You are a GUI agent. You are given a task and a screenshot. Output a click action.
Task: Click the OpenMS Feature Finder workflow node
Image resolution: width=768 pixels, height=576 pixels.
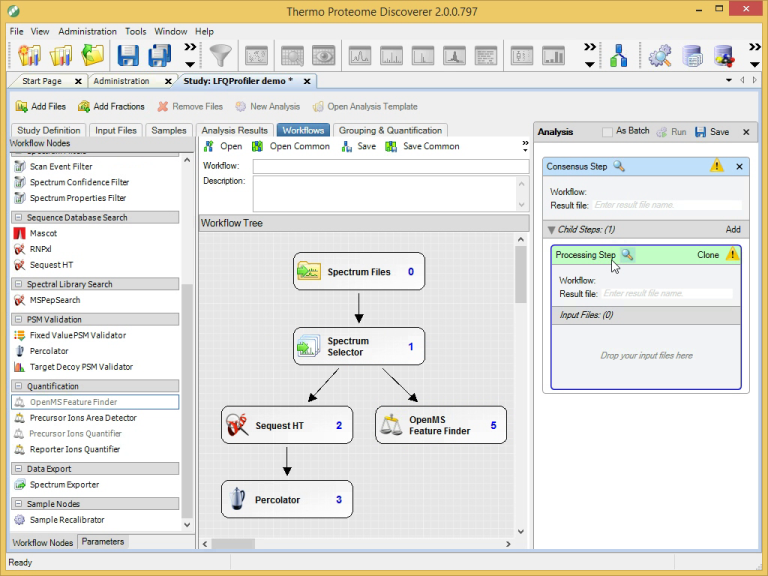440,425
